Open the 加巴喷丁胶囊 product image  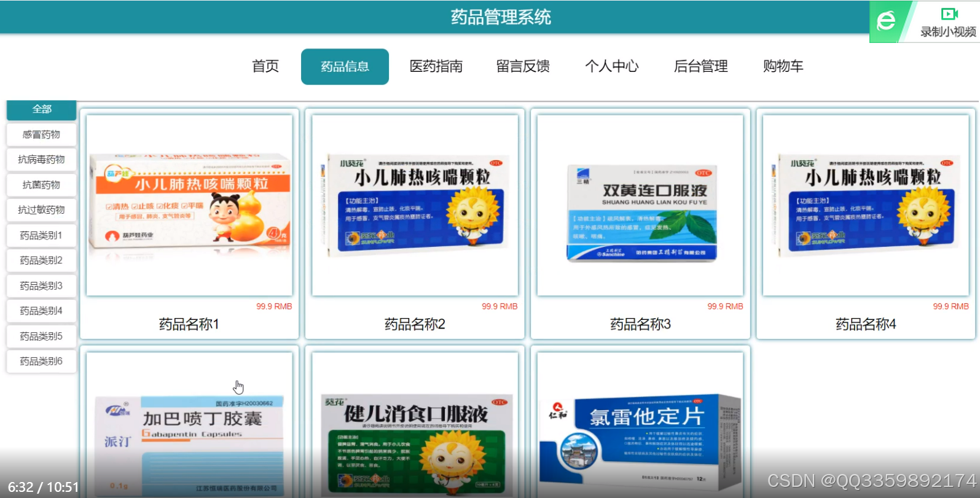[189, 425]
